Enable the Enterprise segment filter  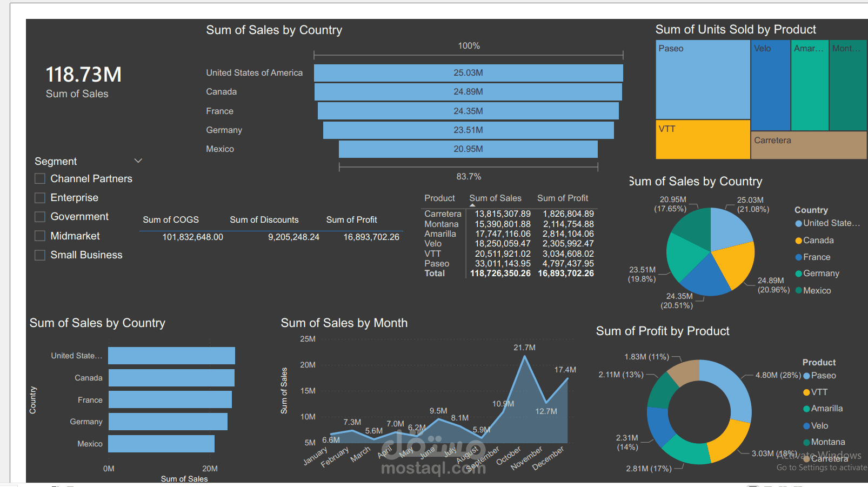(39, 197)
